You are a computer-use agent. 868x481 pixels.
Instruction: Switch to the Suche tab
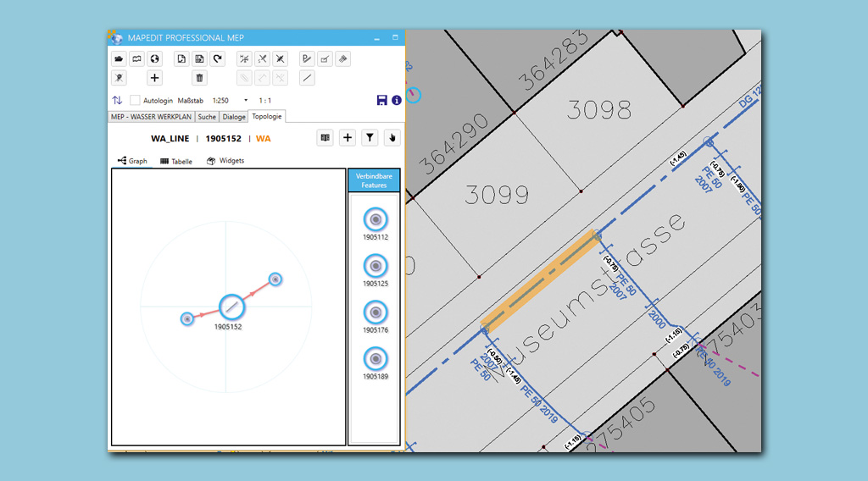click(x=207, y=117)
